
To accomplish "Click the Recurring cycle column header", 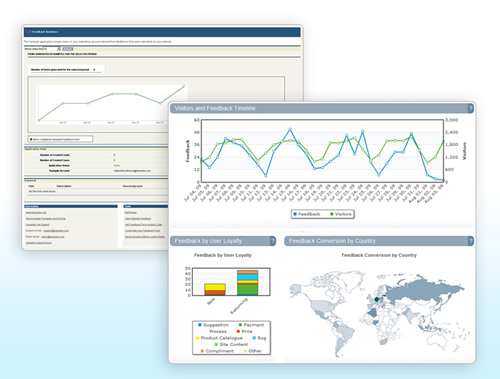I will (x=133, y=186).
